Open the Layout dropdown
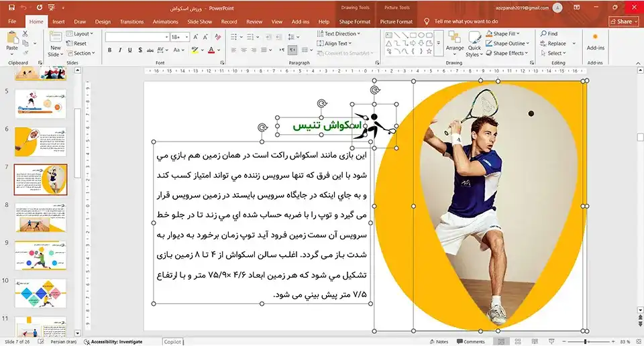The width and height of the screenshot is (644, 346). point(80,34)
